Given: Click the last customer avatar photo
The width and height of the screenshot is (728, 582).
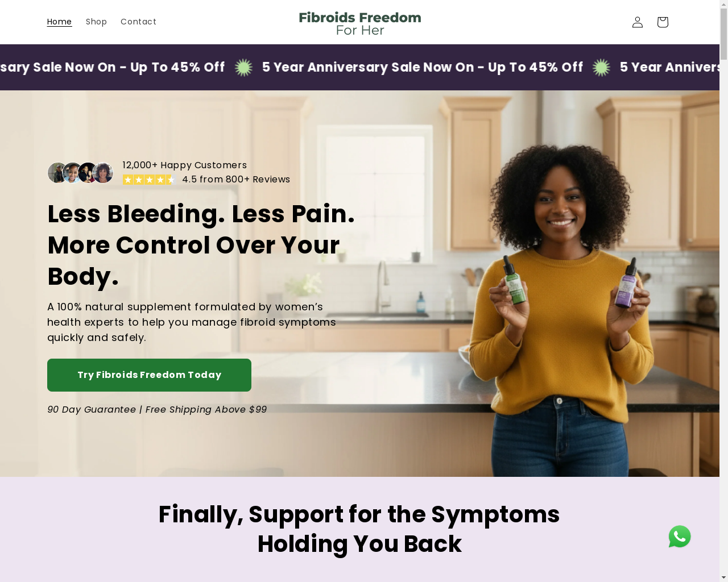Looking at the screenshot, I should pos(103,173).
